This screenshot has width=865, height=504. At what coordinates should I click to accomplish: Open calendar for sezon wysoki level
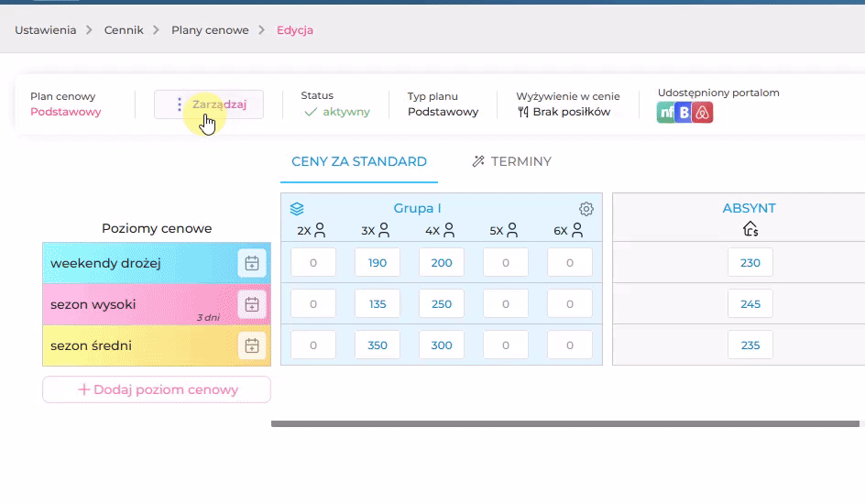(x=252, y=304)
